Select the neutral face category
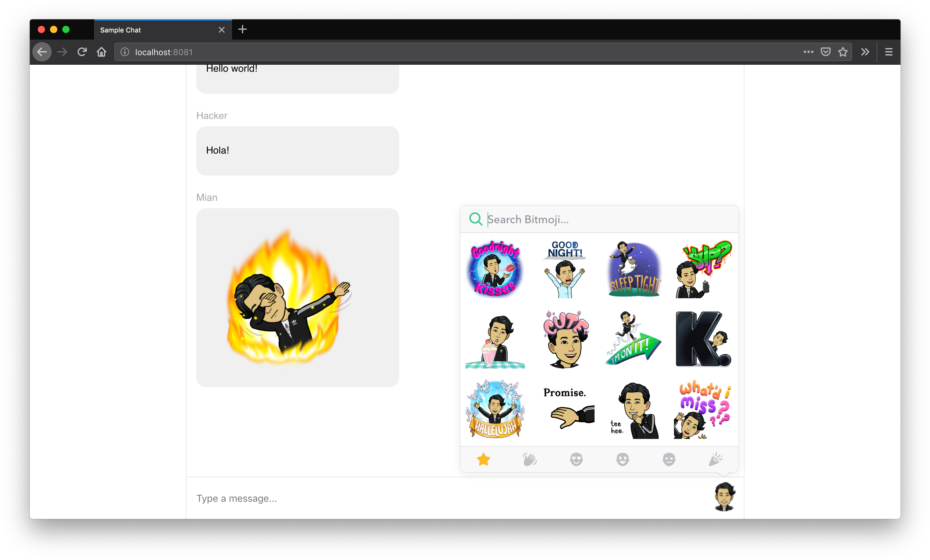 pyautogui.click(x=669, y=459)
